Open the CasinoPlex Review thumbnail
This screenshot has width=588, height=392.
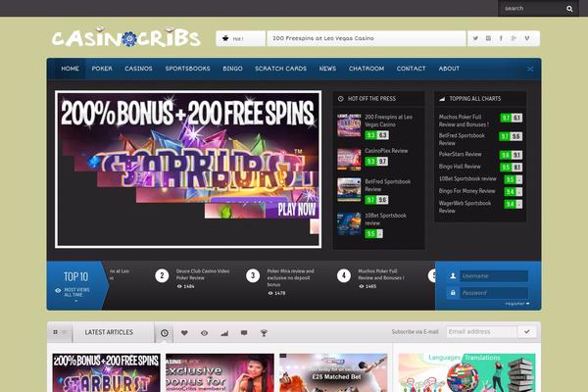coord(349,159)
